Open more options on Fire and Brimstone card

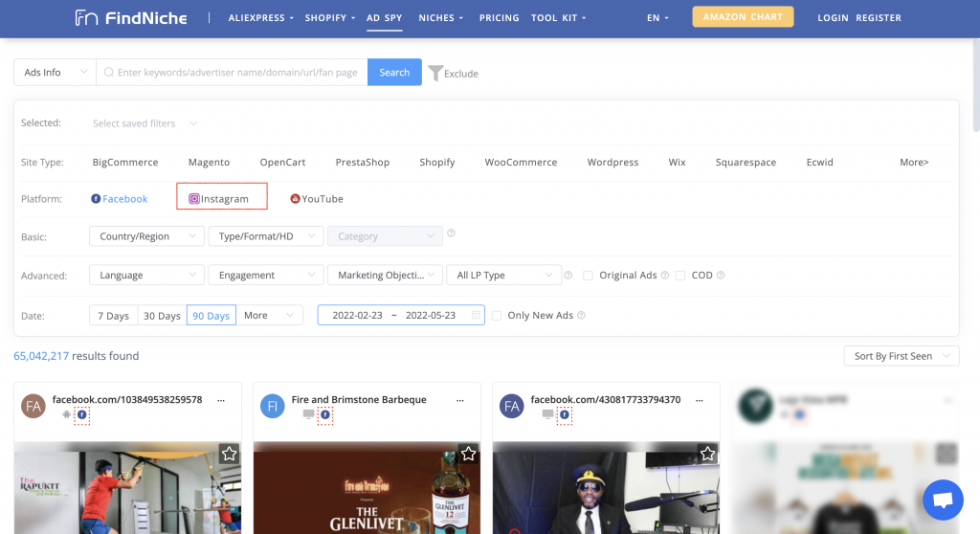click(x=460, y=400)
